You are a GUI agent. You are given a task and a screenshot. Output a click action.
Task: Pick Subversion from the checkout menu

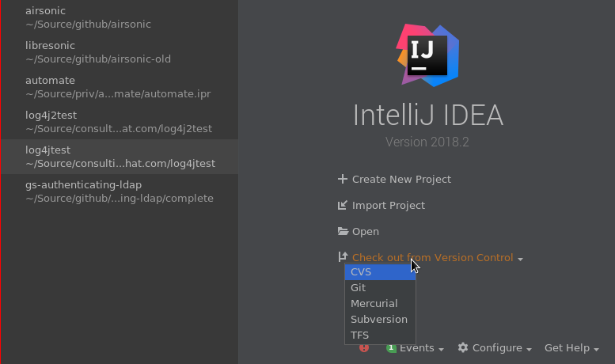point(380,319)
